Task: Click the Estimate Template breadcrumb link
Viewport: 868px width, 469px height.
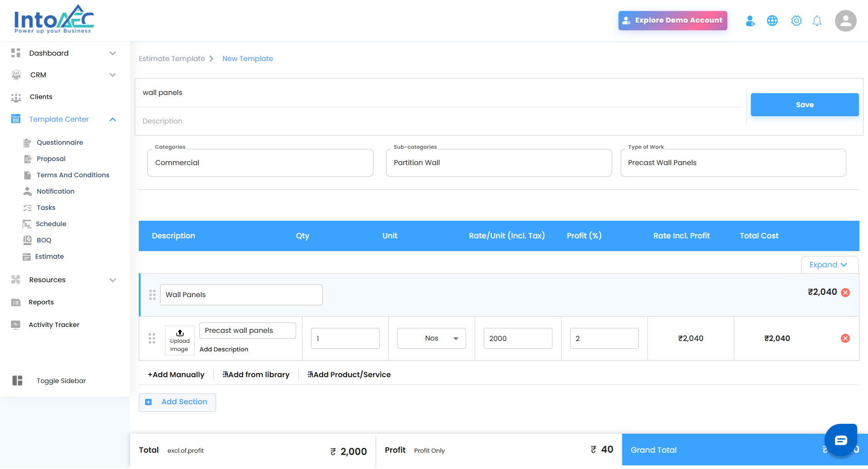Action: coord(172,58)
